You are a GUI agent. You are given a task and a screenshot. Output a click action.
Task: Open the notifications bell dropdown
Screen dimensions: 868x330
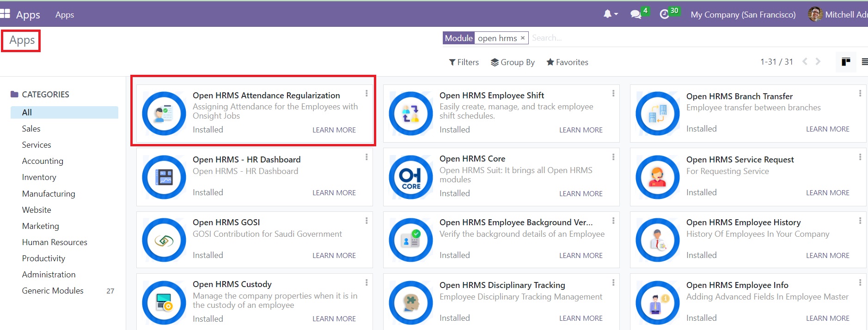610,14
